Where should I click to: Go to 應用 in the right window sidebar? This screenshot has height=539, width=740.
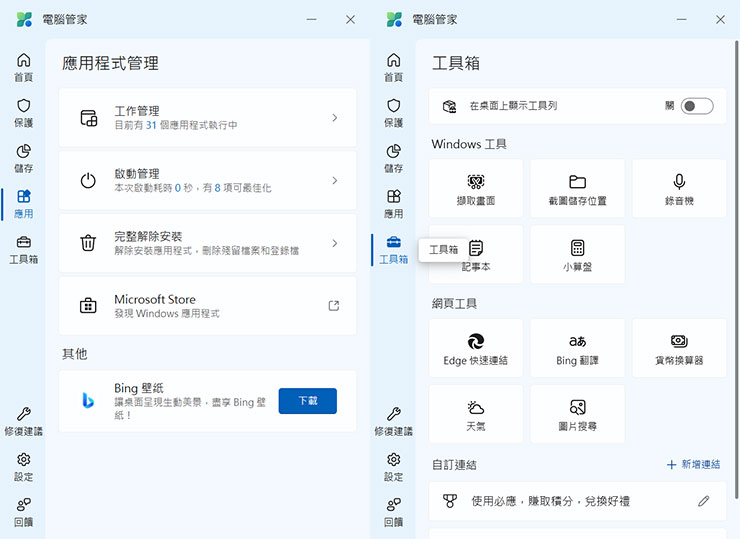point(394,204)
